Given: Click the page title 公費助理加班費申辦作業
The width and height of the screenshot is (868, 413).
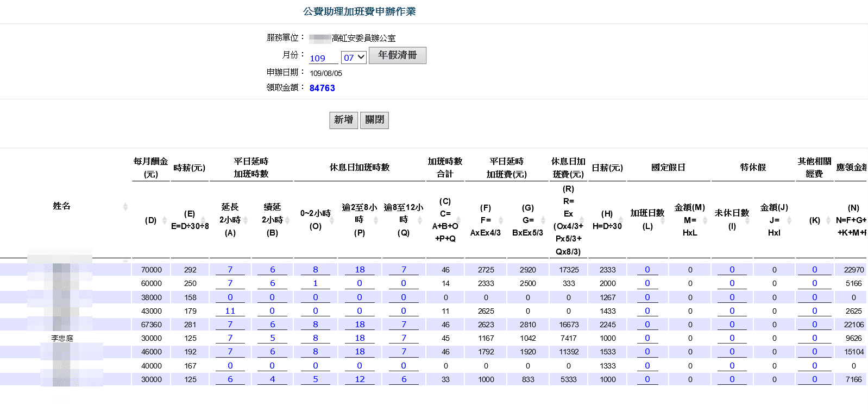Looking at the screenshot, I should tap(359, 11).
